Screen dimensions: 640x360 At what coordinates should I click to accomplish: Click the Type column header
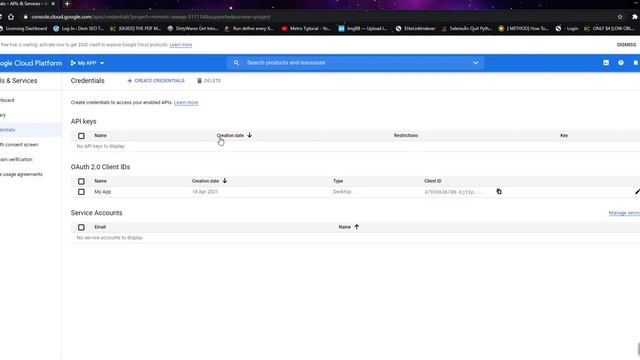(338, 181)
